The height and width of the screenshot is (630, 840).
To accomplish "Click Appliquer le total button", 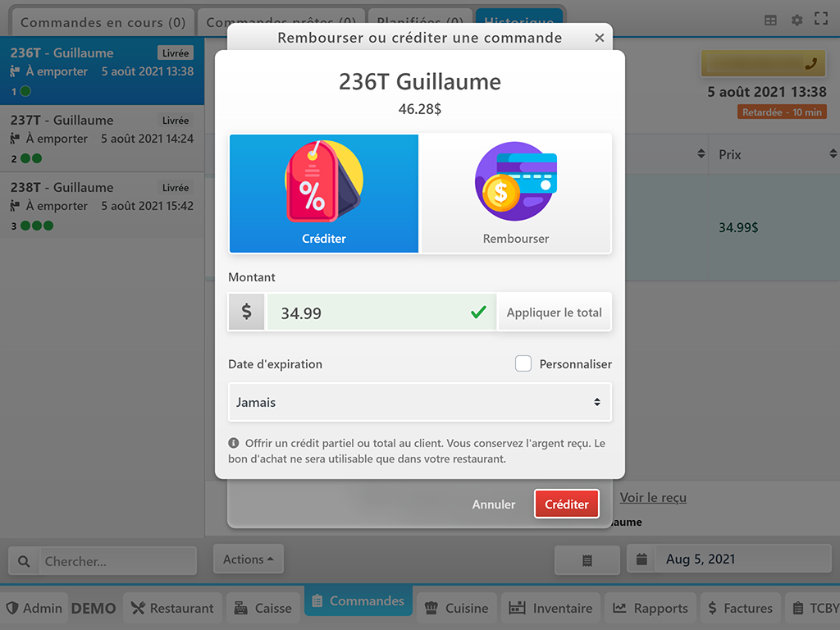I will click(x=554, y=313).
